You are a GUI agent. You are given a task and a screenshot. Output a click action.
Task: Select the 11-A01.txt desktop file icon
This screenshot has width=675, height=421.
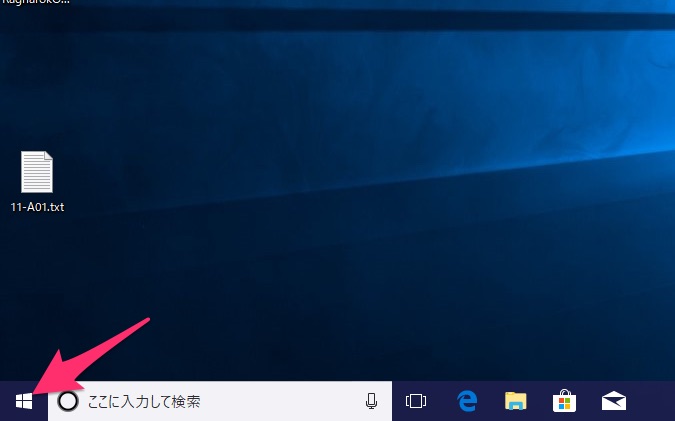(37, 172)
